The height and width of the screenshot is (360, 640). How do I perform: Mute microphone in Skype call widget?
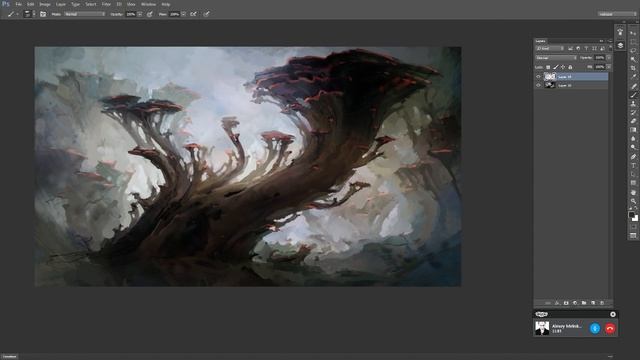point(595,329)
